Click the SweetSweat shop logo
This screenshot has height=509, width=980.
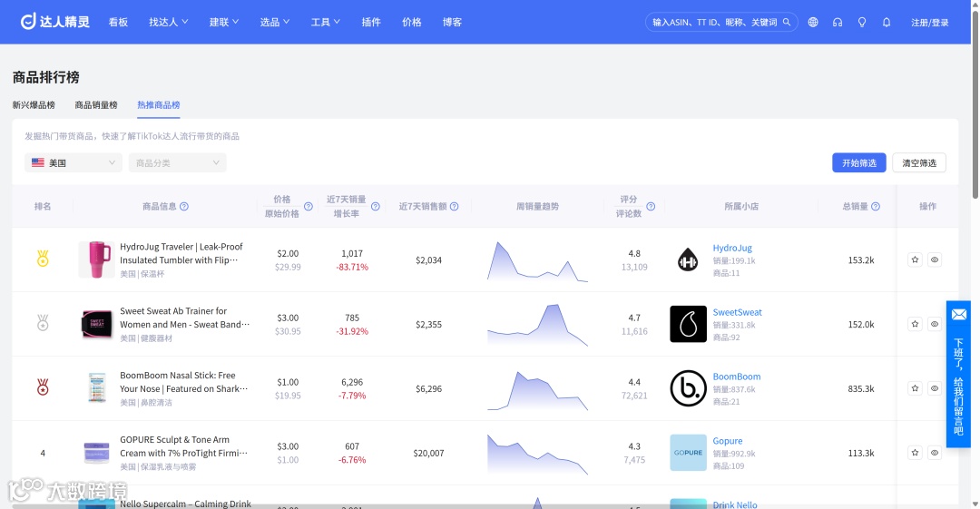[688, 324]
